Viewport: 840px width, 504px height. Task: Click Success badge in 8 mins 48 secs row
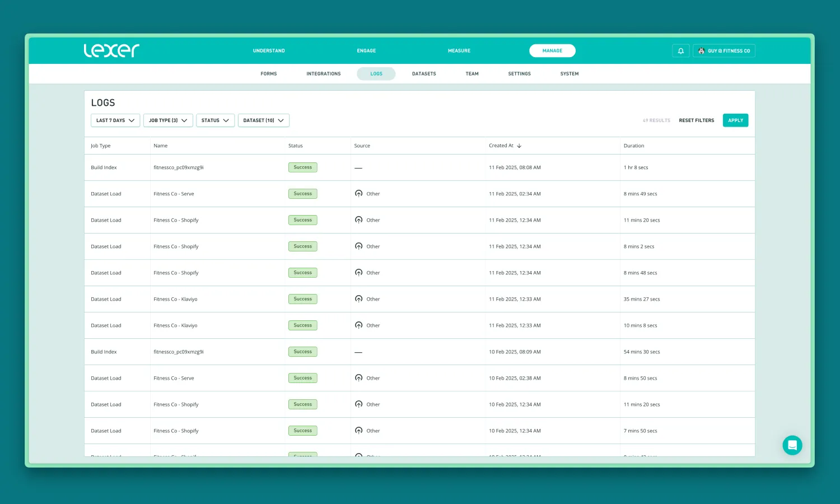pyautogui.click(x=303, y=273)
